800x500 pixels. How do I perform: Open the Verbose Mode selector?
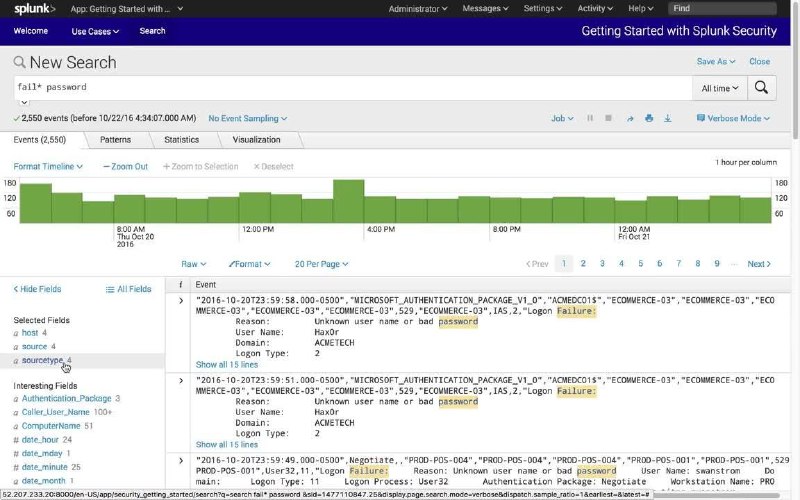[x=733, y=118]
